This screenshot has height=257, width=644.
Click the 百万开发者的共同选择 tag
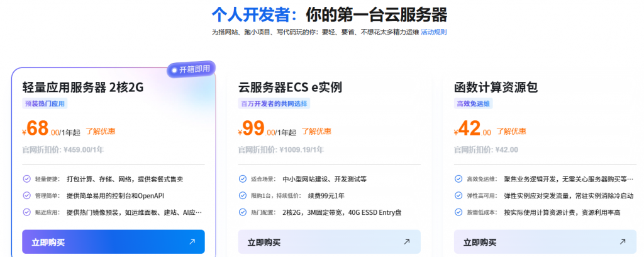(x=274, y=104)
